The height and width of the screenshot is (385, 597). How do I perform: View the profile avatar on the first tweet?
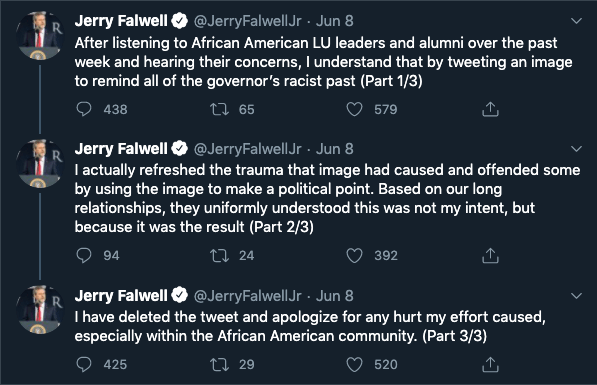pos(40,35)
